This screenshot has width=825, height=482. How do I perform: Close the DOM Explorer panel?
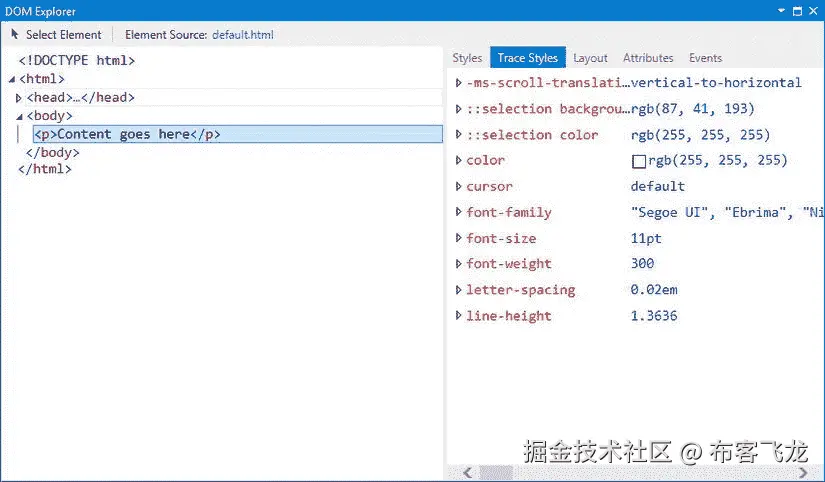(814, 11)
